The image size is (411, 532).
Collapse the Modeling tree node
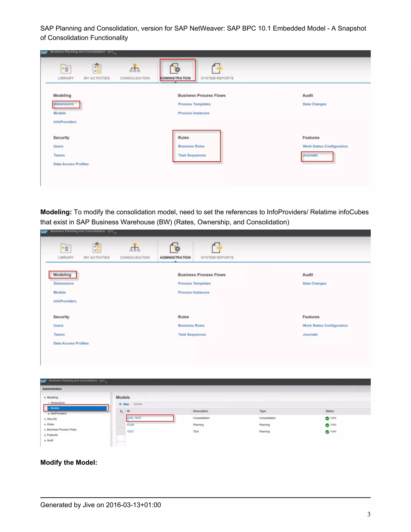45,397
